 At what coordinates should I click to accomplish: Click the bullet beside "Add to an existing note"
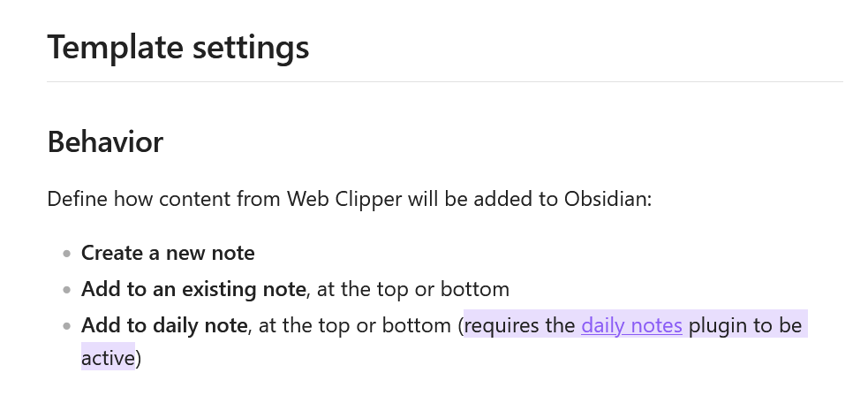[67, 290]
